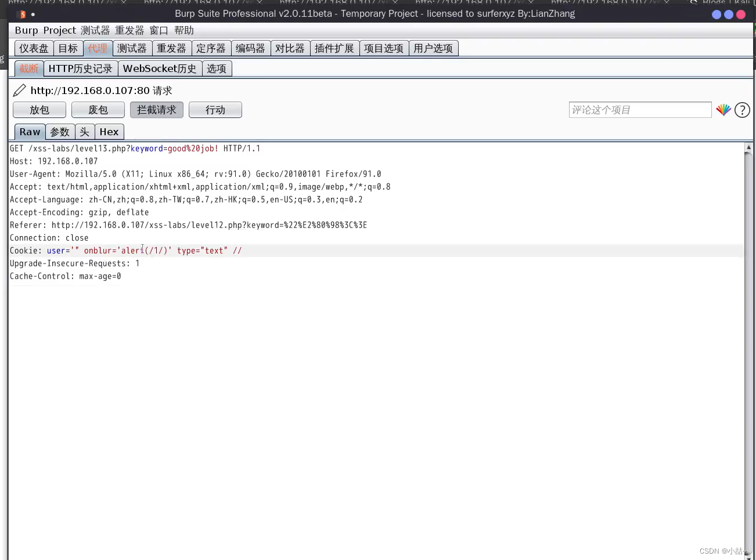
Task: Open the highlight color picker icon
Action: (x=723, y=110)
